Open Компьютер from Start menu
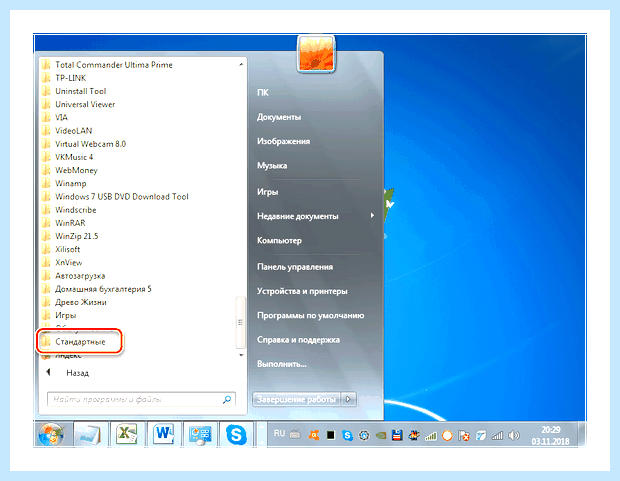The width and height of the screenshot is (620, 481). click(279, 240)
